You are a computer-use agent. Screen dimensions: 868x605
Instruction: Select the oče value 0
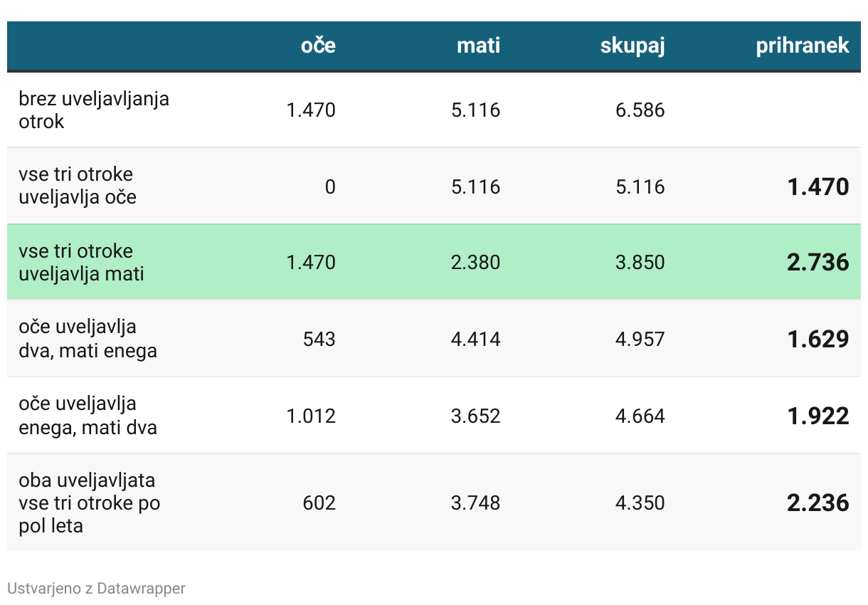pos(329,186)
